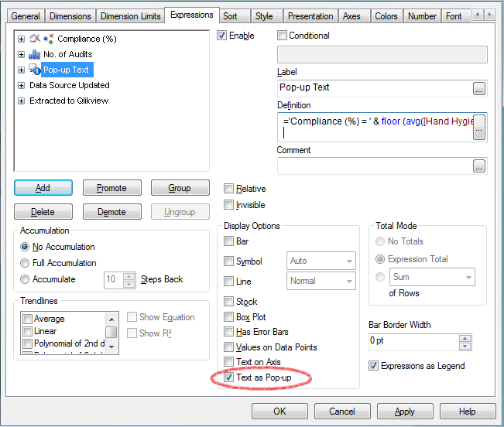This screenshot has width=504, height=427.
Task: Click the Delete expression button
Action: point(43,212)
